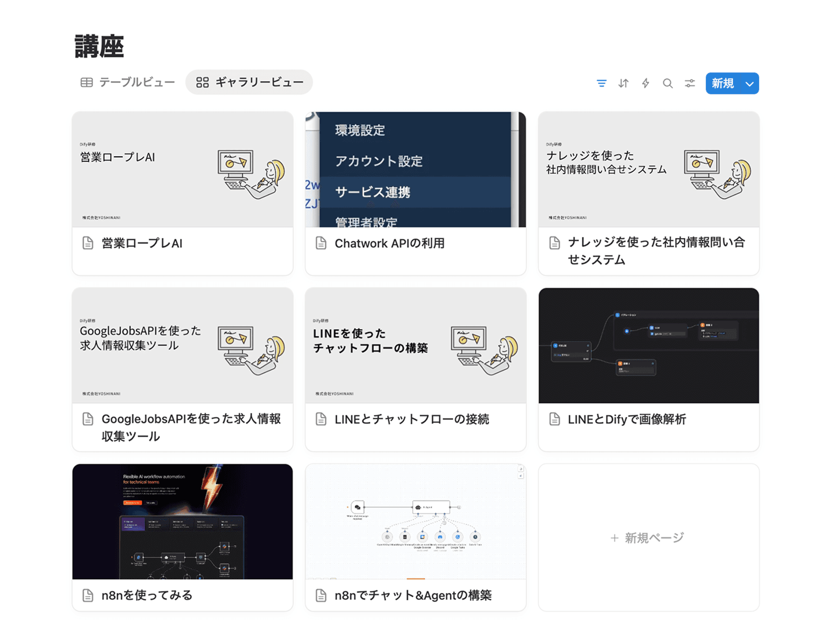Open n8nを使ってみる cover image
This screenshot has width=835, height=644.
point(183,522)
